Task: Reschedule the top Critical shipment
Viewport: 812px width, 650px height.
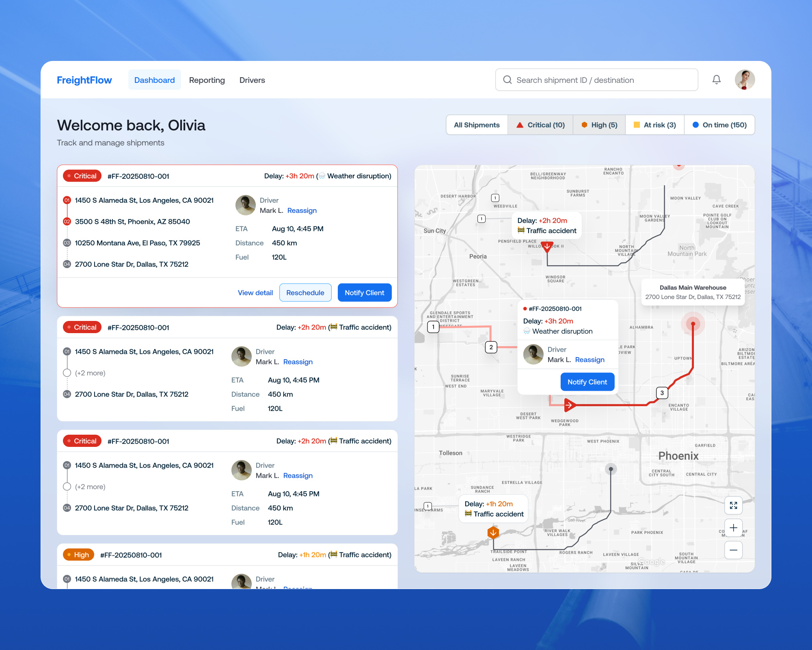Action: pyautogui.click(x=305, y=292)
